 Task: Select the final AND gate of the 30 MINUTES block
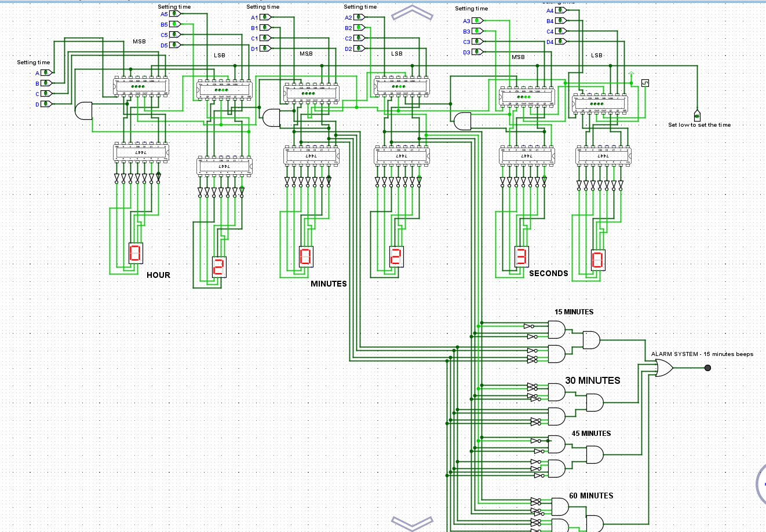[x=595, y=402]
